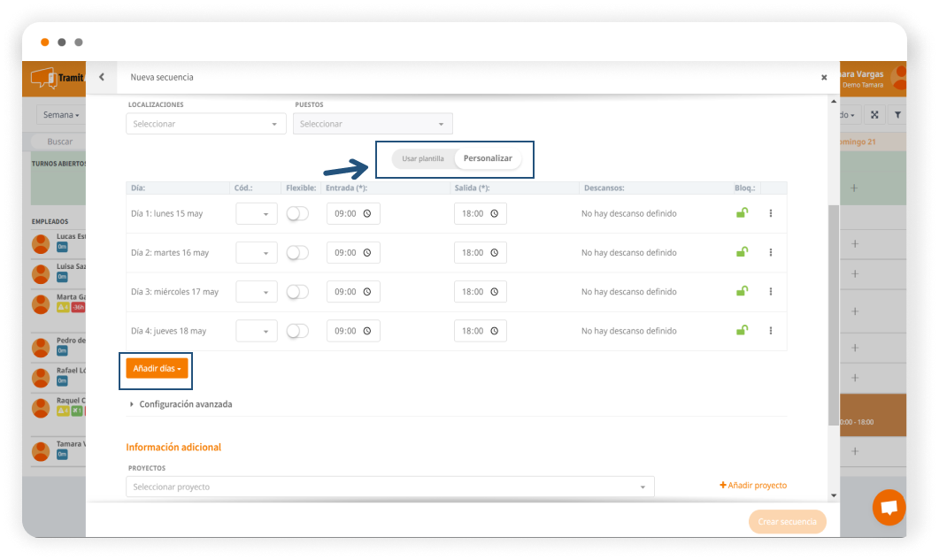Enable Flexible toggle for Día 1 lunes
The width and height of the screenshot is (939, 560).
click(x=297, y=213)
